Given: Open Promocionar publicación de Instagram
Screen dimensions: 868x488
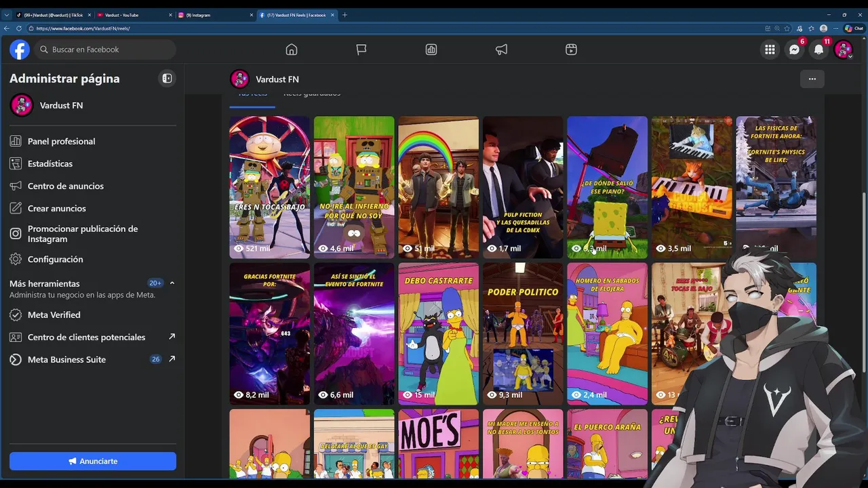Looking at the screenshot, I should click(93, 234).
